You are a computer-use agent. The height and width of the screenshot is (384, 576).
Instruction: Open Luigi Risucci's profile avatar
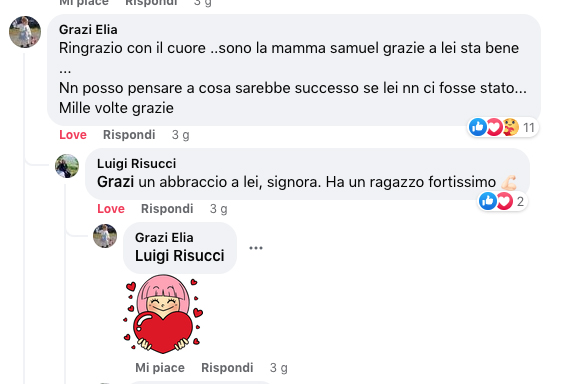click(67, 166)
